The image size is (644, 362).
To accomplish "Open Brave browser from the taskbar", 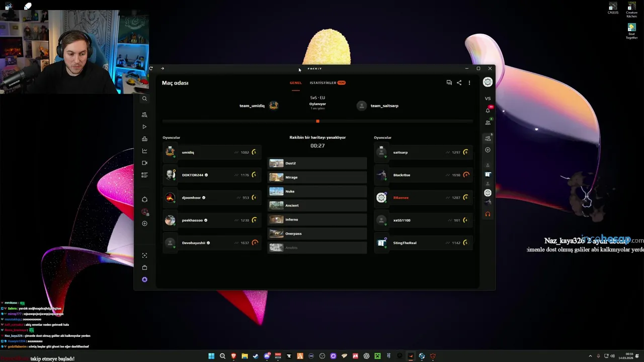I will (233, 356).
